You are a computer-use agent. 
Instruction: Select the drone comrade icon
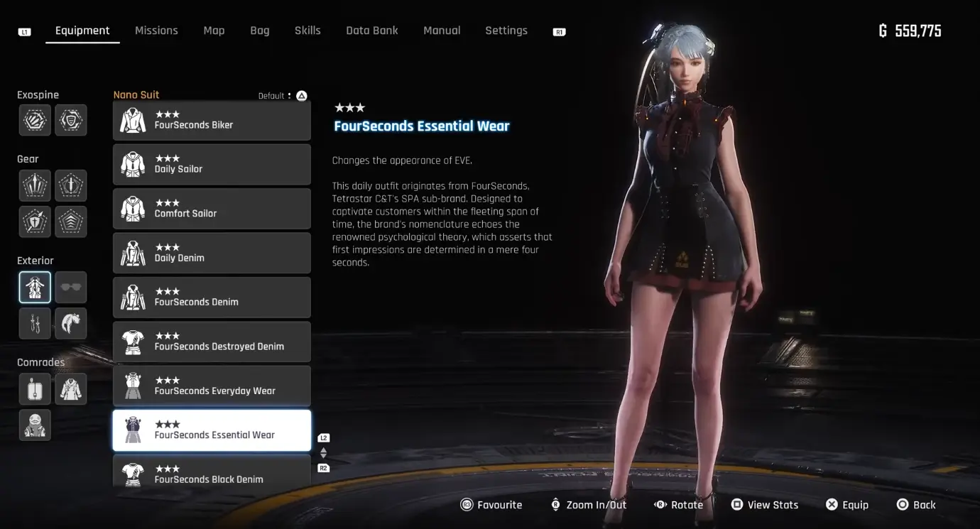point(35,388)
